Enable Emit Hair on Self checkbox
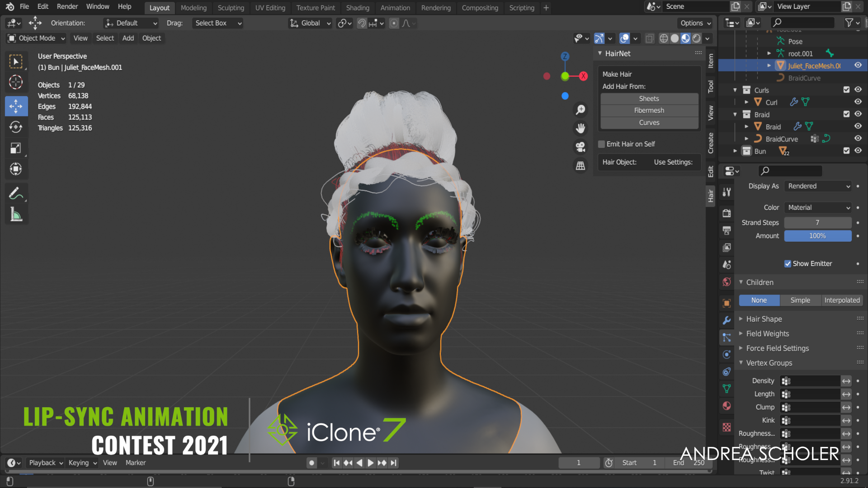868x488 pixels. tap(602, 144)
